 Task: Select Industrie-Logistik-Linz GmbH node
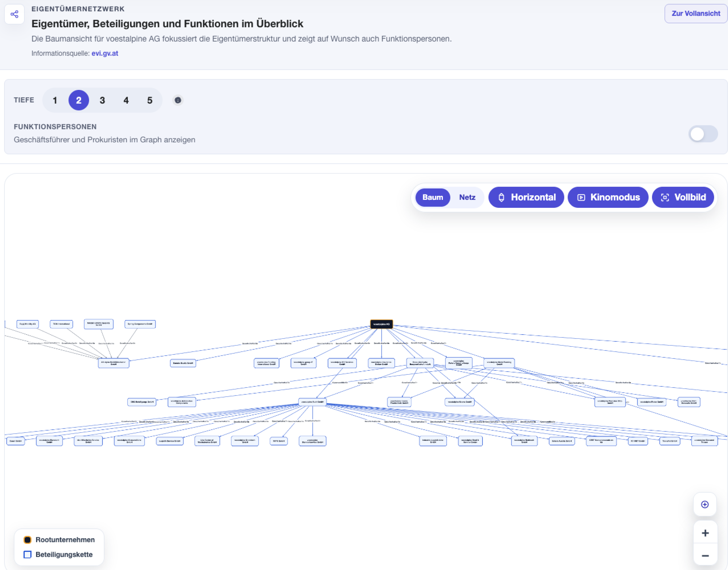click(x=433, y=441)
